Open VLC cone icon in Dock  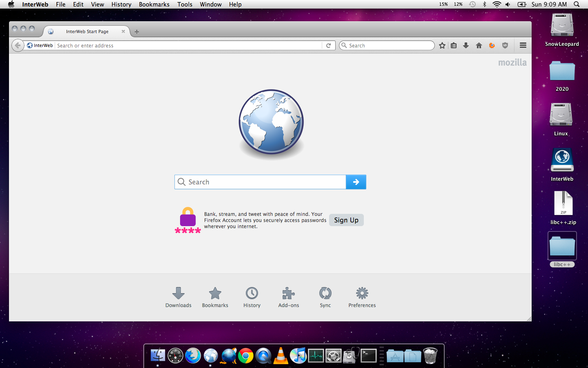tap(281, 355)
